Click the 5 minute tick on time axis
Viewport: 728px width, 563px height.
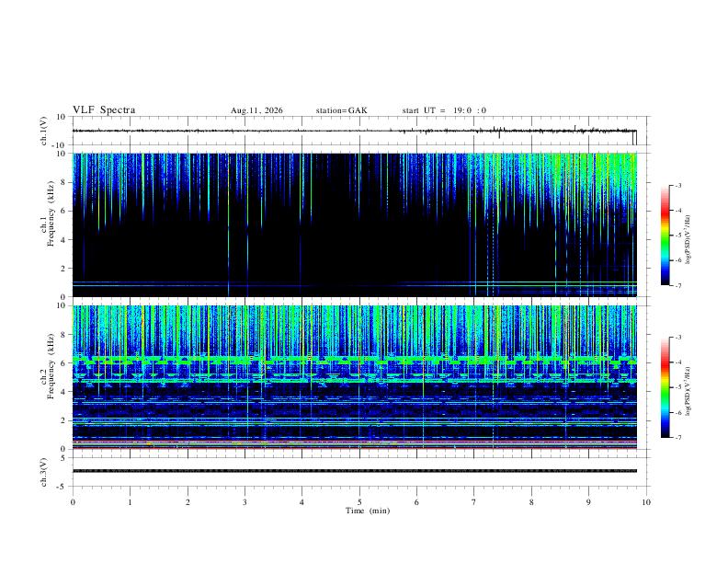click(359, 502)
